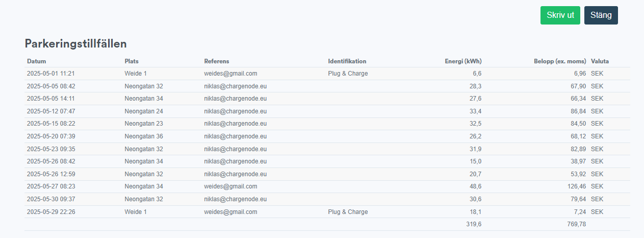Select the row dated 2025-05-29 22:26

[x=327, y=212]
